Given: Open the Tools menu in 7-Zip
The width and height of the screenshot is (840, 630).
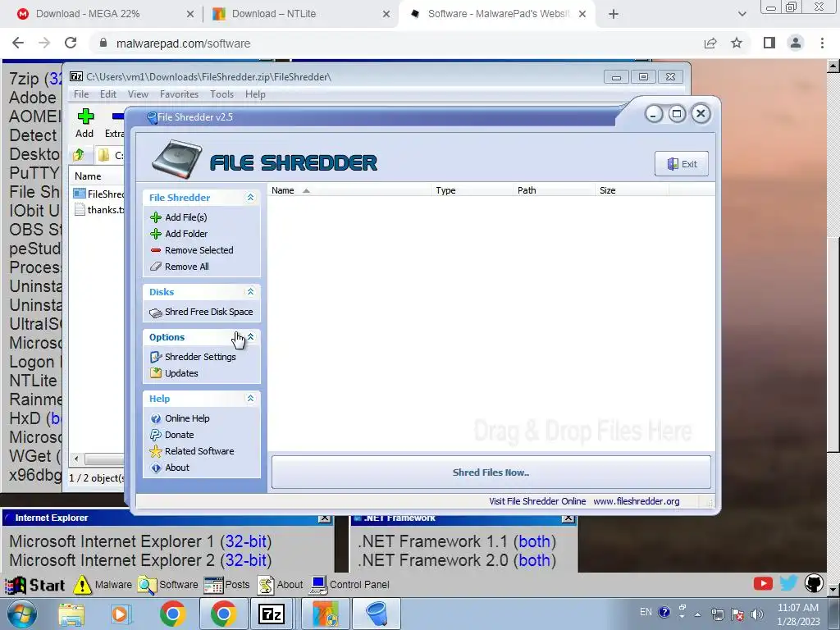Looking at the screenshot, I should point(221,94).
